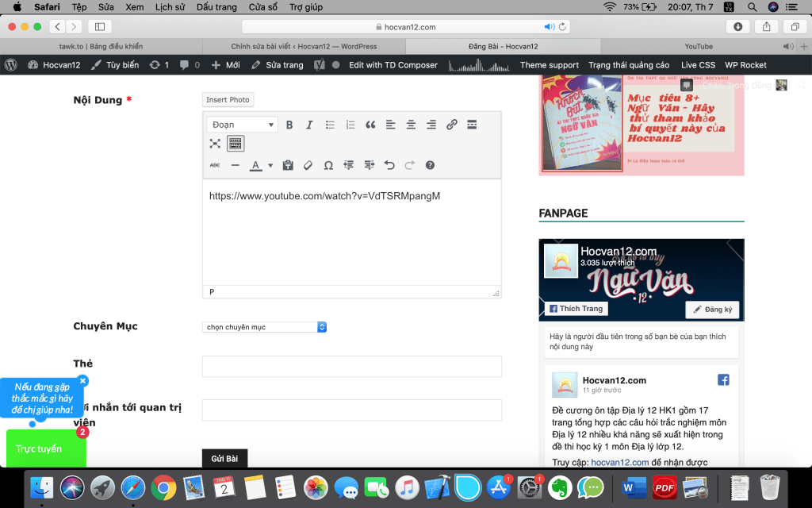This screenshot has height=508, width=812.
Task: Add a blockquote
Action: (370, 125)
